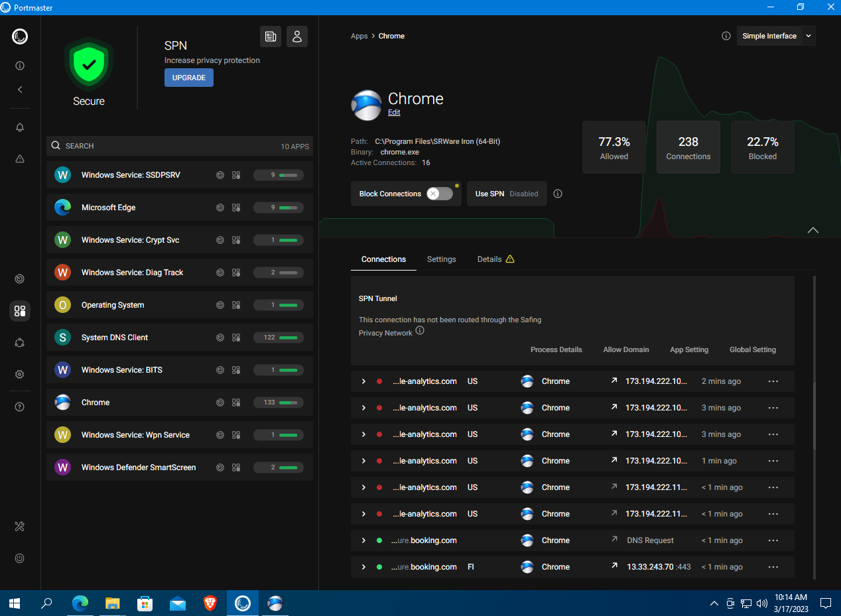Screen dimensions: 841x616
Task: Toggle the Use SPN Disabled switch
Action: pyautogui.click(x=507, y=194)
